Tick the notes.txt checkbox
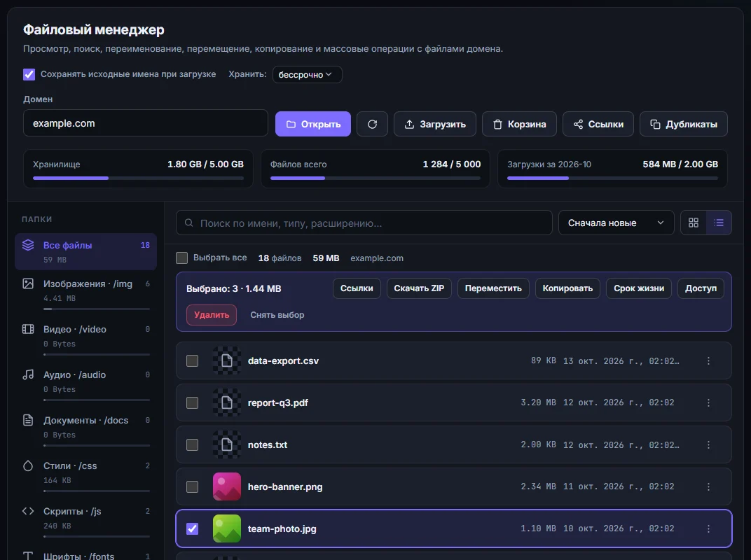 193,444
